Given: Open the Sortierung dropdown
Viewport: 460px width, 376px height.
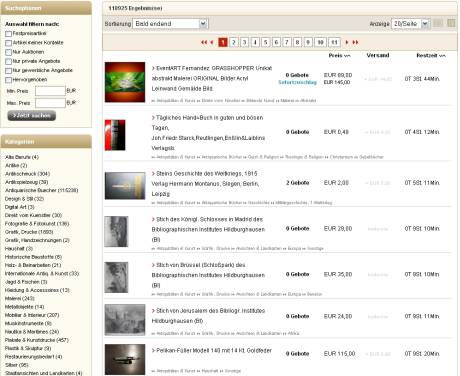Looking at the screenshot, I should [x=170, y=24].
